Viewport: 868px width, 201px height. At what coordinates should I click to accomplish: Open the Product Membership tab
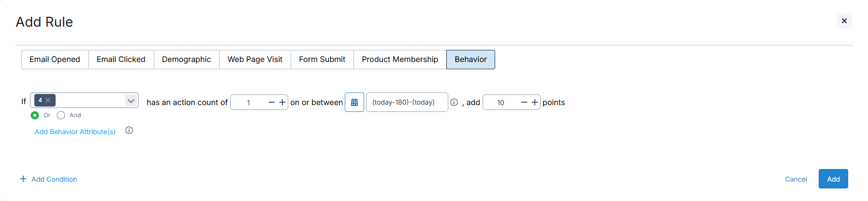click(x=399, y=60)
